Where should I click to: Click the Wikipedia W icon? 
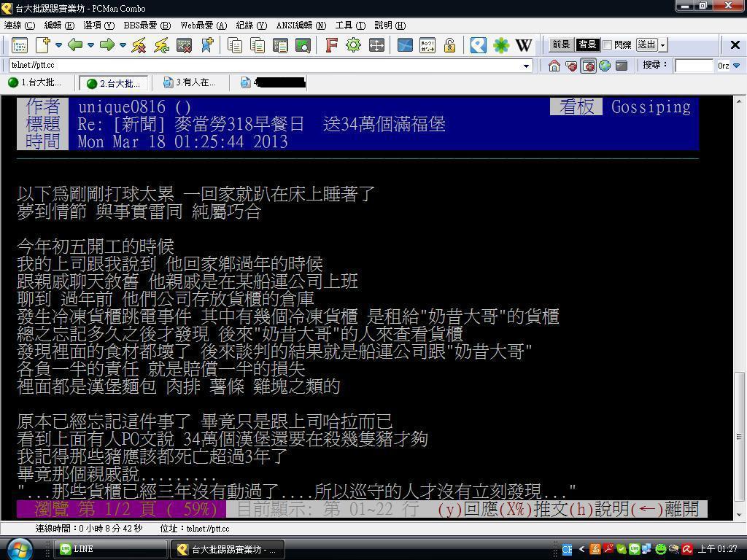[x=524, y=45]
